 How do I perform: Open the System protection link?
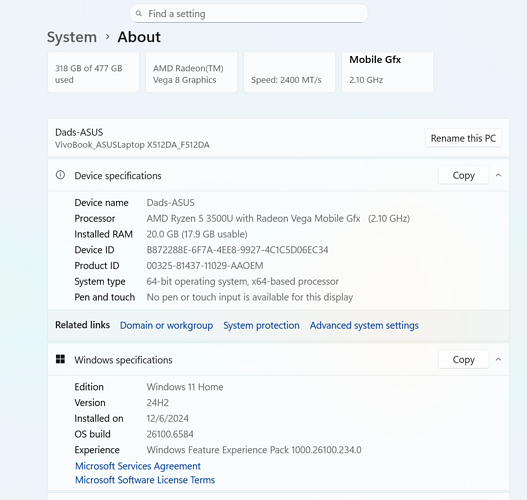[261, 325]
